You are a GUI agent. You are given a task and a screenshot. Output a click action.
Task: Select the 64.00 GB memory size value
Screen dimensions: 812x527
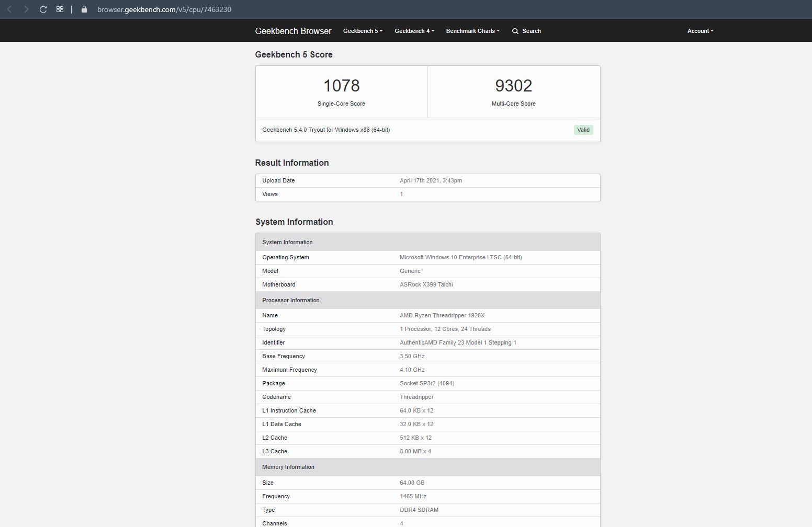click(412, 483)
